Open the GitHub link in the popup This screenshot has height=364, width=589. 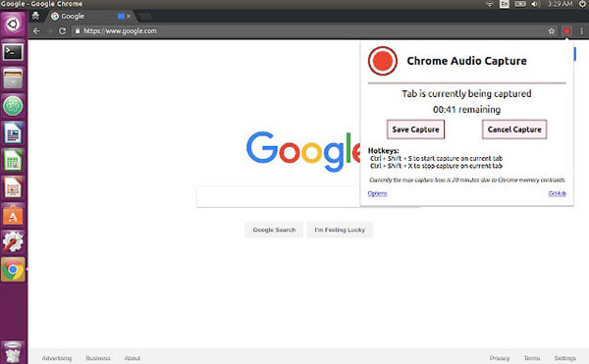[557, 193]
